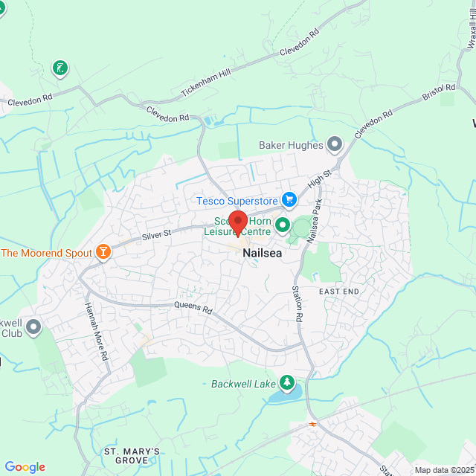The width and height of the screenshot is (476, 476).
Task: Open the Scotch Horn Leisure Centre marker
Action: coord(283,225)
